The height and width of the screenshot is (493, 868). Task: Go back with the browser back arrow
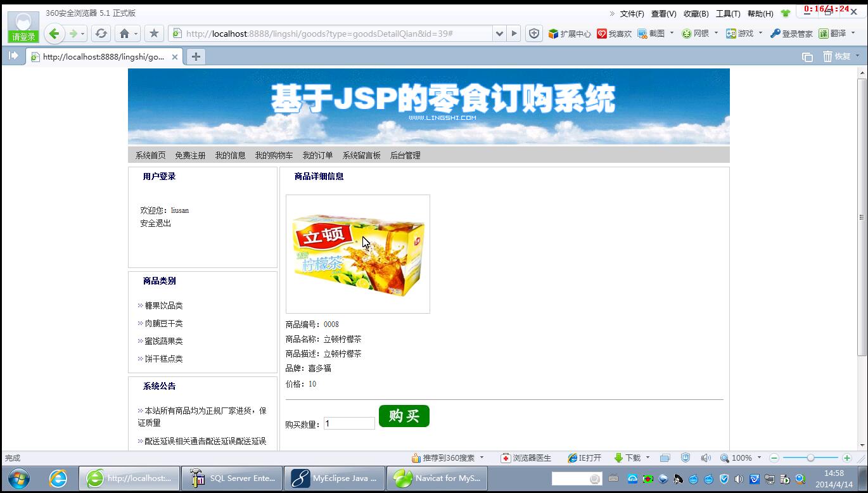click(x=54, y=34)
